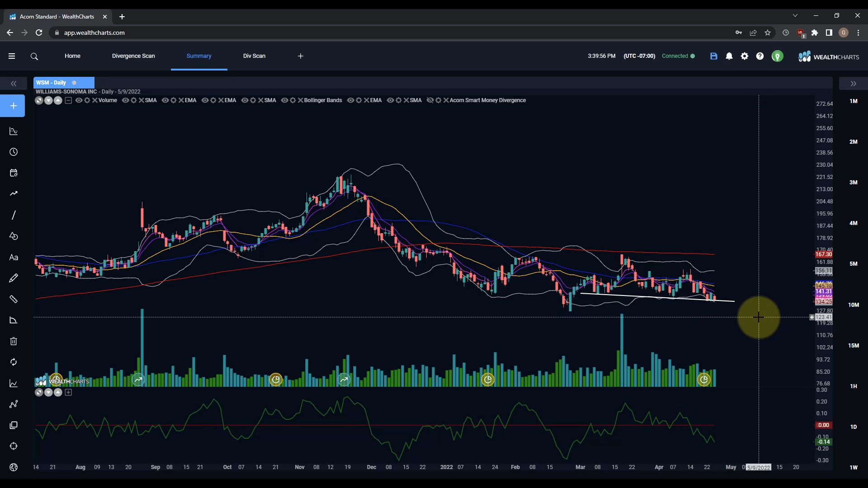
Task: Open the calendar events icon in sidebar
Action: [14, 173]
